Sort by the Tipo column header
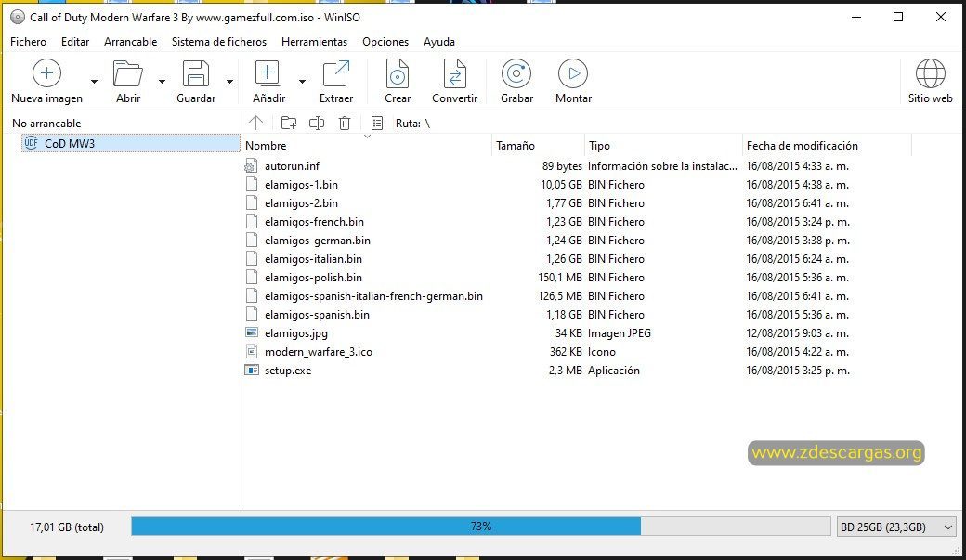The image size is (966, 560). click(663, 146)
